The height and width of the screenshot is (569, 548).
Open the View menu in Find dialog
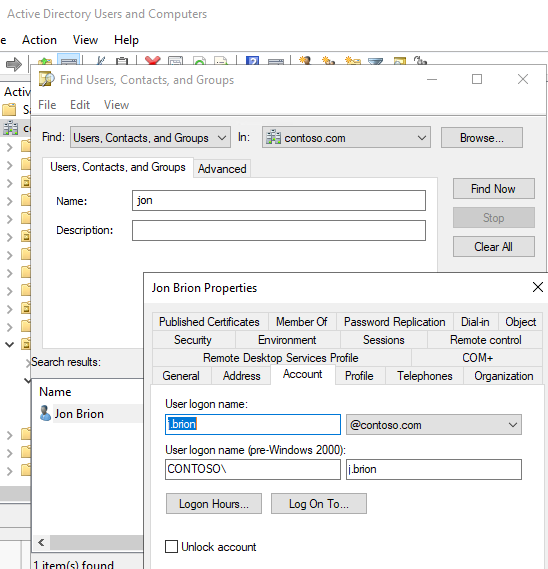coord(116,105)
